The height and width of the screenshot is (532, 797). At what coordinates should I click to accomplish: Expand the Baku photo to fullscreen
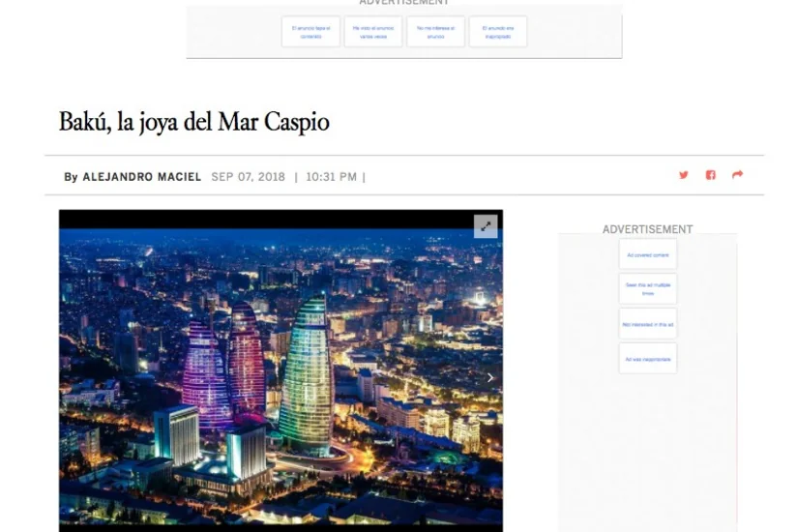click(486, 226)
